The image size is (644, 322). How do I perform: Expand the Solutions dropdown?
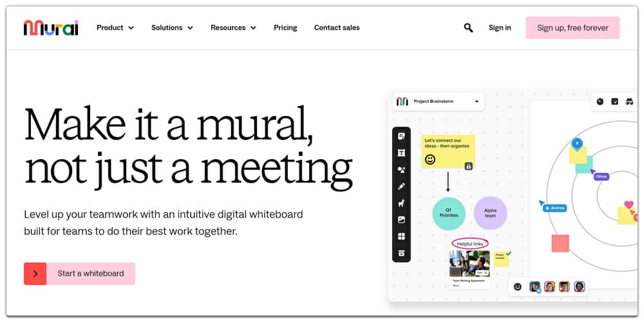(172, 28)
